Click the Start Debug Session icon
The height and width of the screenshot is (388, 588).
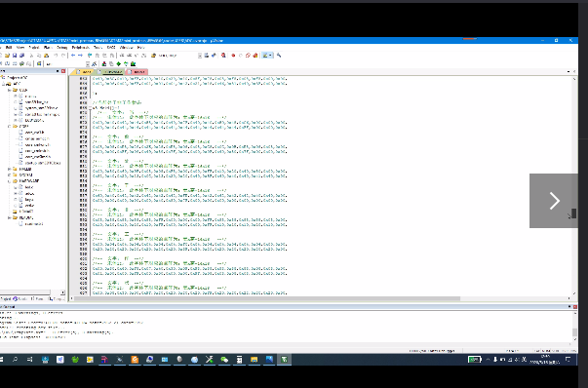pos(223,56)
